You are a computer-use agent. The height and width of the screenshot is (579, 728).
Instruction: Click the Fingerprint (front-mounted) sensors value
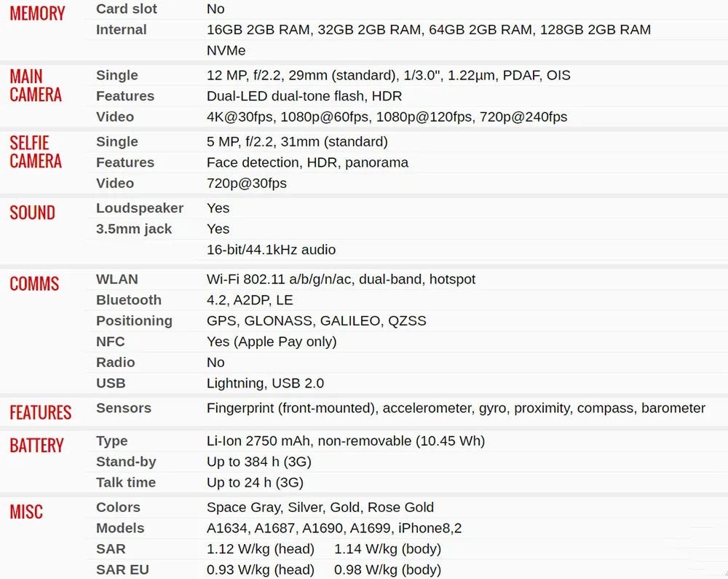pyautogui.click(x=456, y=408)
